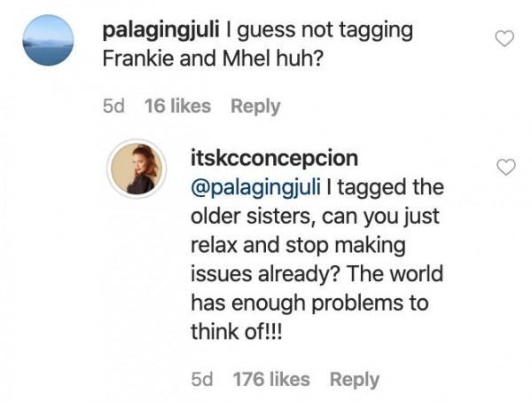Show who gave the 176 likes

(x=270, y=379)
